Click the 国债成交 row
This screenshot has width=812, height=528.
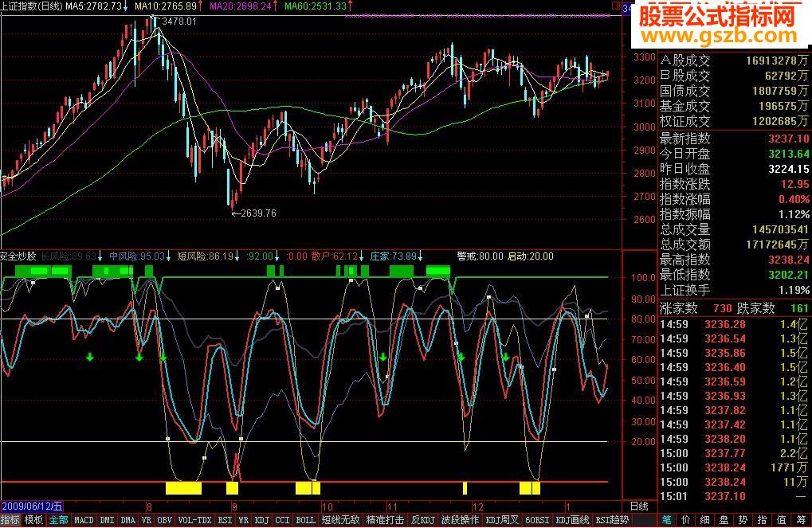coord(734,91)
